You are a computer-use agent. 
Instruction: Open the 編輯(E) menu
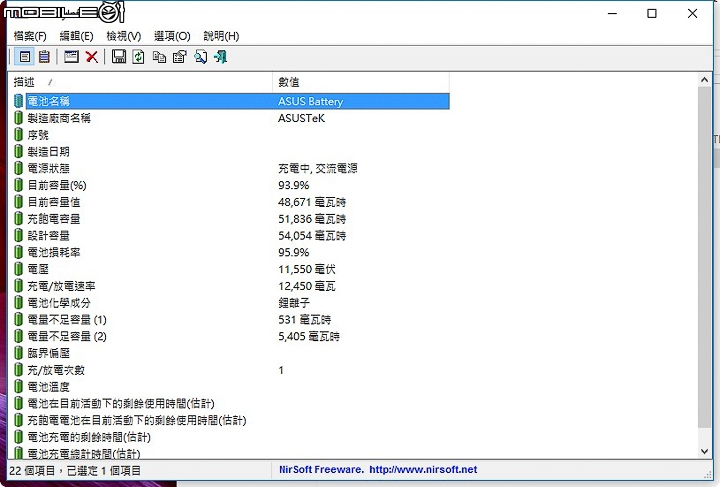(x=76, y=36)
